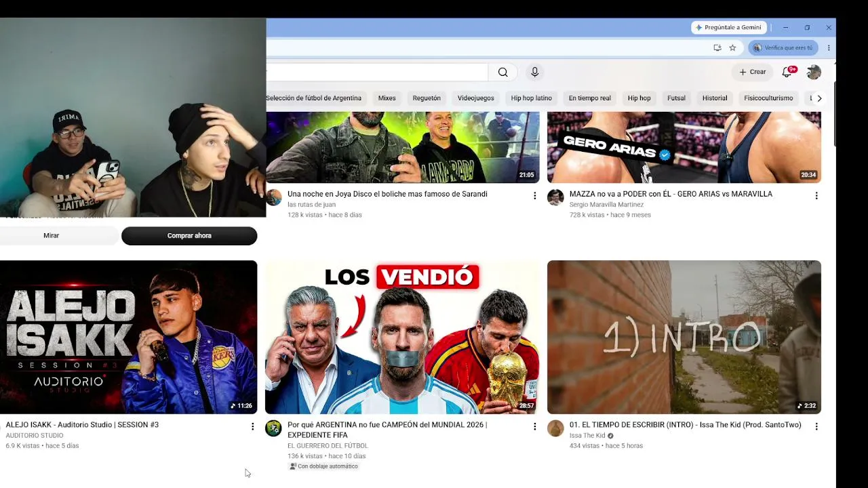Open the notifications bell with 9+ badge
The width and height of the screenshot is (868, 488).
787,72
